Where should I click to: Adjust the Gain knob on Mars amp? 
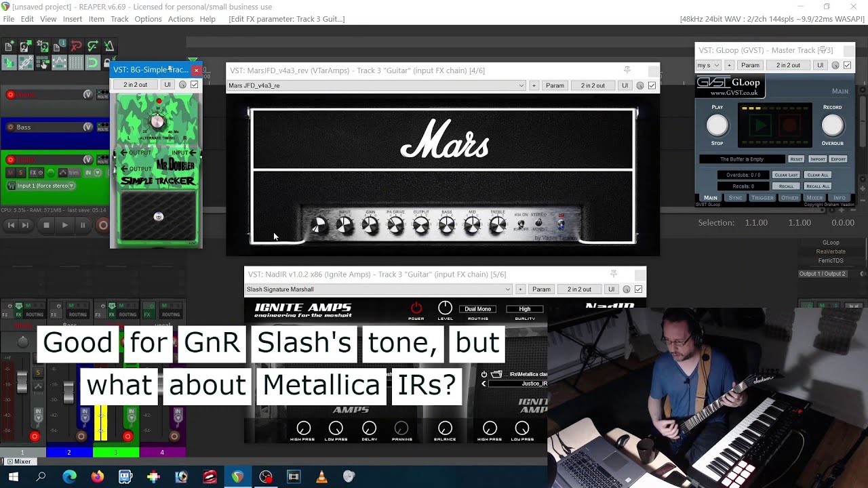point(370,226)
